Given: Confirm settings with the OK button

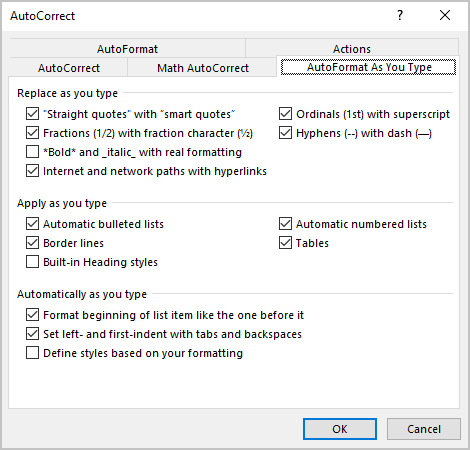Looking at the screenshot, I should [x=340, y=429].
